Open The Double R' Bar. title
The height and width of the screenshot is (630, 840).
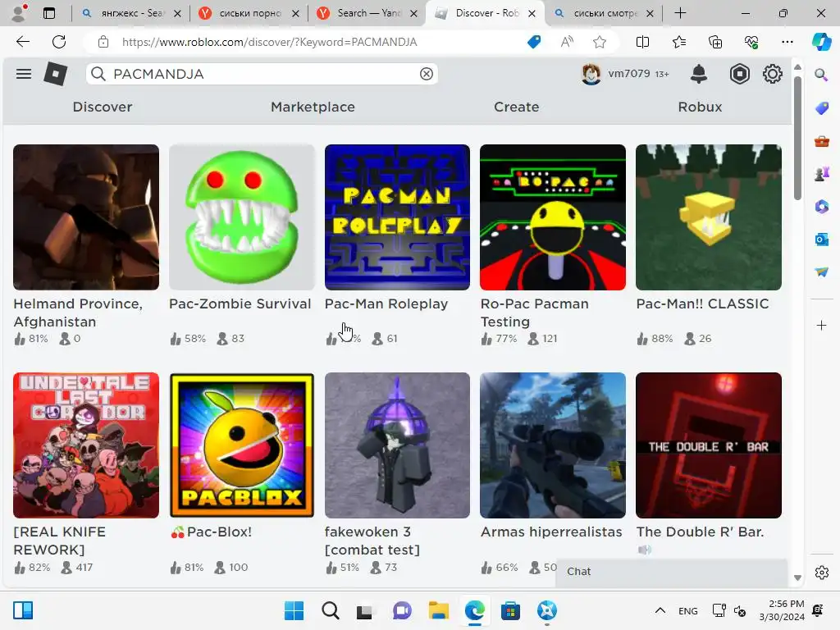(x=701, y=532)
